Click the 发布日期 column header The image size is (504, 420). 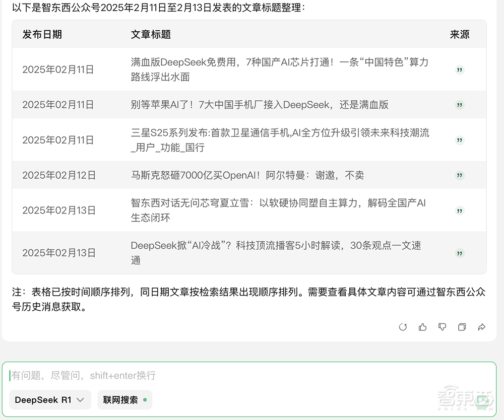tap(42, 35)
